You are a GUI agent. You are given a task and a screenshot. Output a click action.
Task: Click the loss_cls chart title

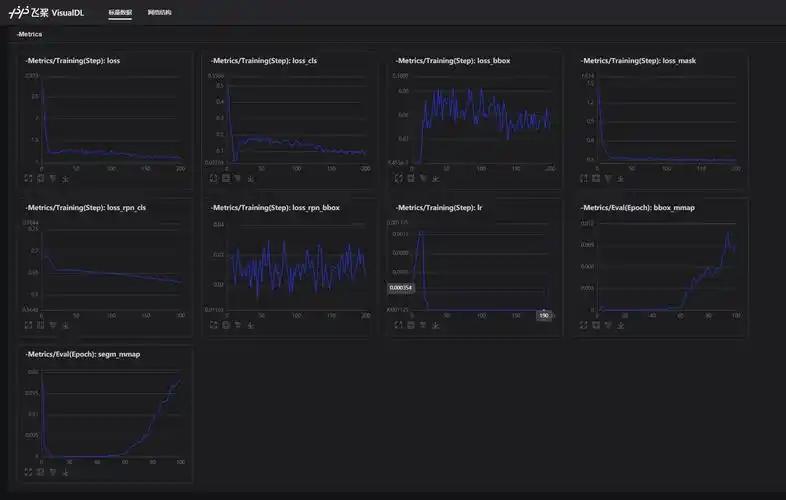[x=264, y=61]
